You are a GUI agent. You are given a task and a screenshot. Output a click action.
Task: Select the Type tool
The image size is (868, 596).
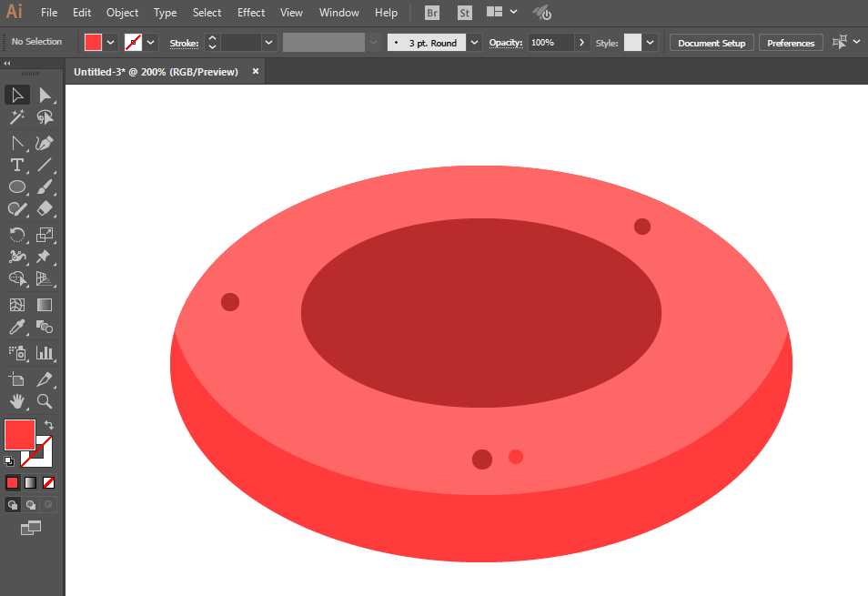(16, 165)
